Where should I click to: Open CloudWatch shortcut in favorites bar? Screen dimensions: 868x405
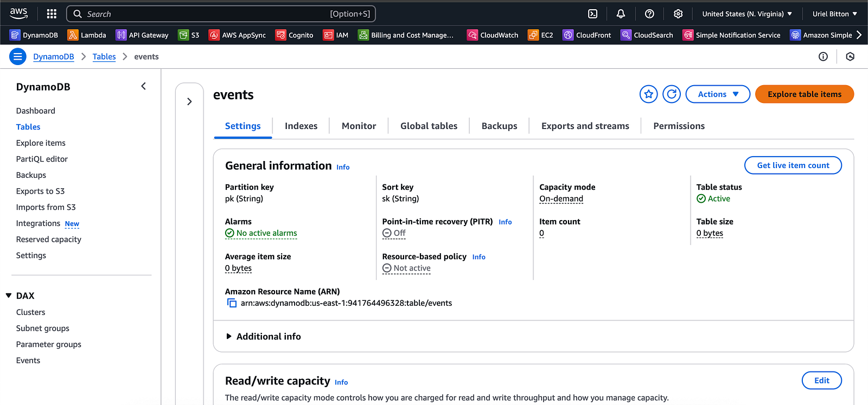(493, 35)
